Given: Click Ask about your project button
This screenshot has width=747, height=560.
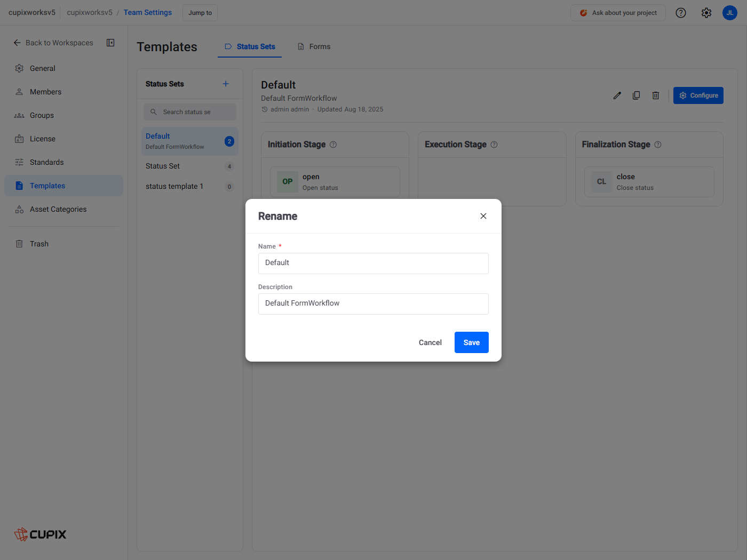Looking at the screenshot, I should point(618,13).
